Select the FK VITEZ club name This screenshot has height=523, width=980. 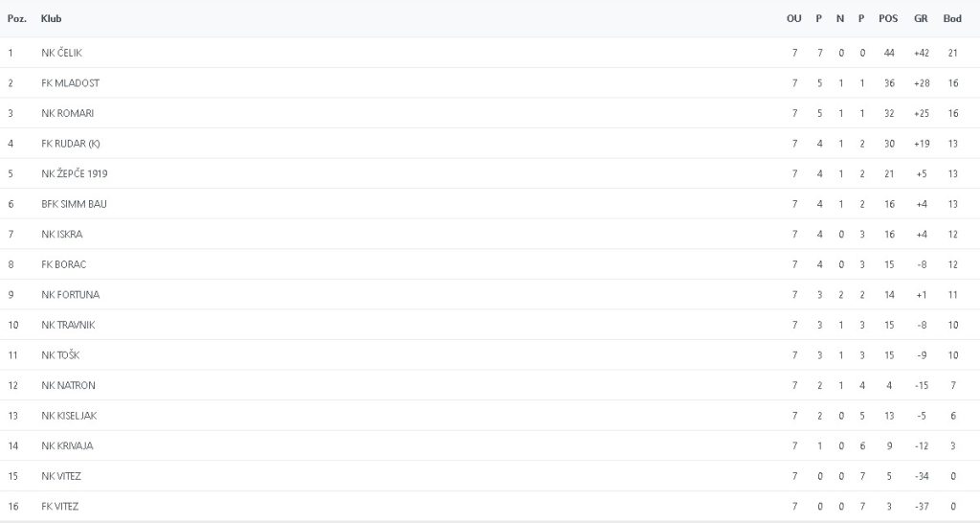coord(59,507)
